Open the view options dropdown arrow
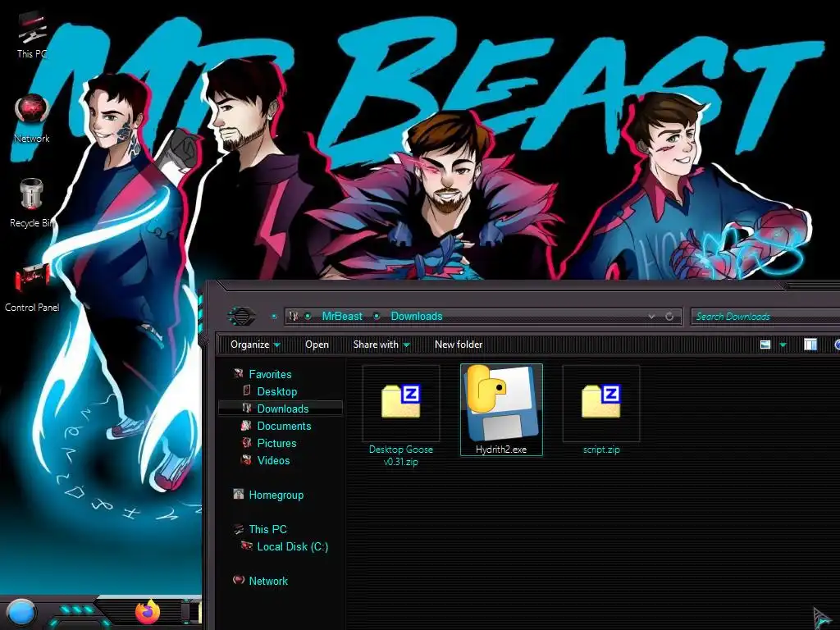This screenshot has width=840, height=630. click(x=783, y=345)
